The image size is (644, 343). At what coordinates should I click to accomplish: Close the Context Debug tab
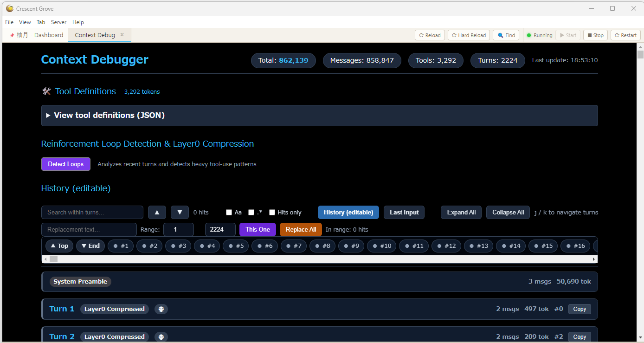pos(122,35)
